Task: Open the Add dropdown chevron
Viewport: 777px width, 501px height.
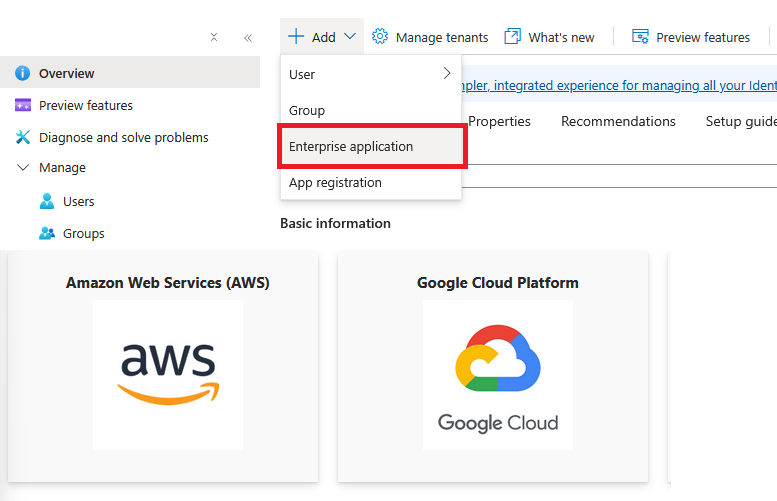Action: click(349, 37)
